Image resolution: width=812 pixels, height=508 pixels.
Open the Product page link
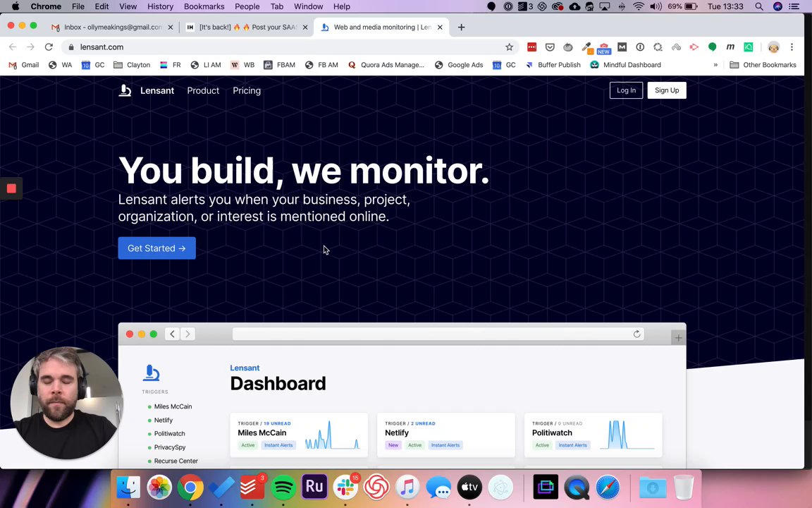coord(203,90)
